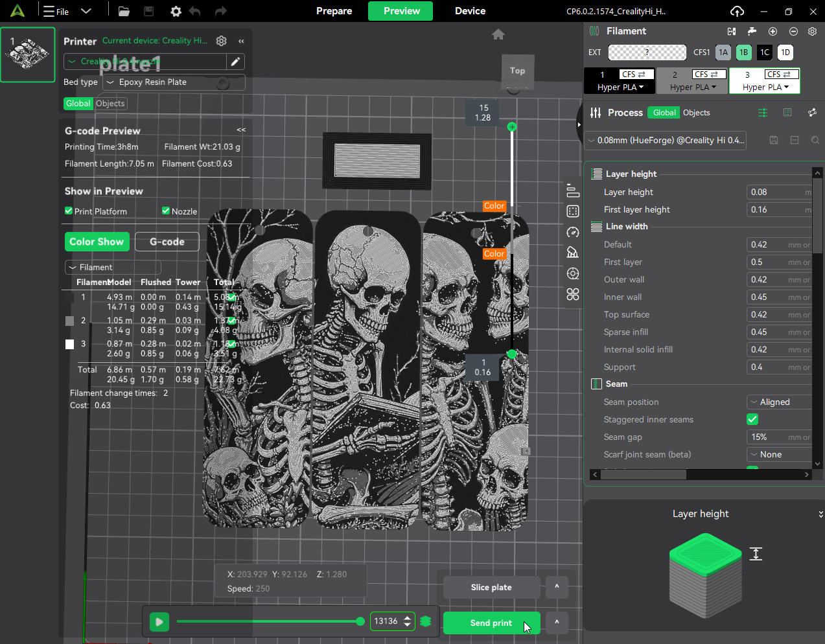Switch to the Device tab
Image resolution: width=825 pixels, height=644 pixels.
pyautogui.click(x=470, y=11)
